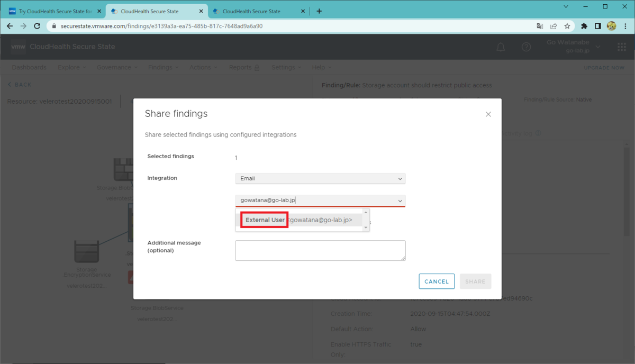Open the Findings menu
Viewport: 635px width, 364px height.
pos(164,67)
